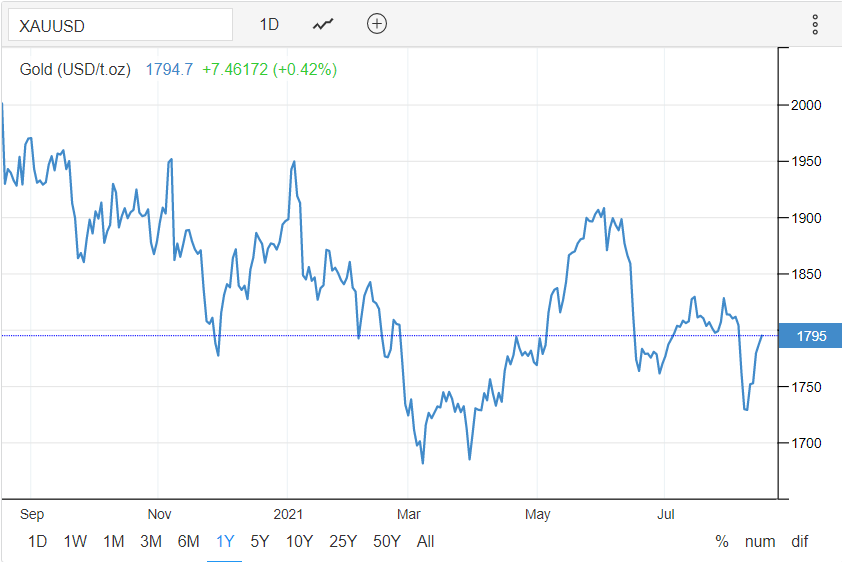The height and width of the screenshot is (562, 842).
Task: Show 25Y historical range
Action: point(343,541)
